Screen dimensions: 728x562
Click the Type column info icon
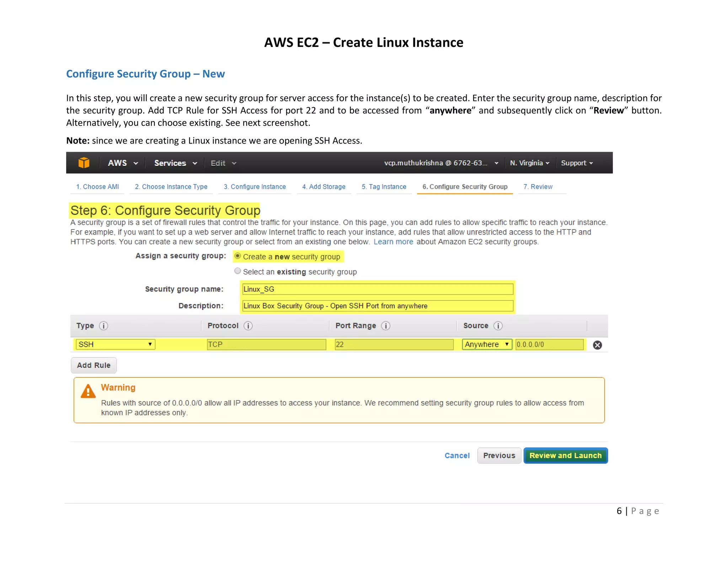coord(103,326)
